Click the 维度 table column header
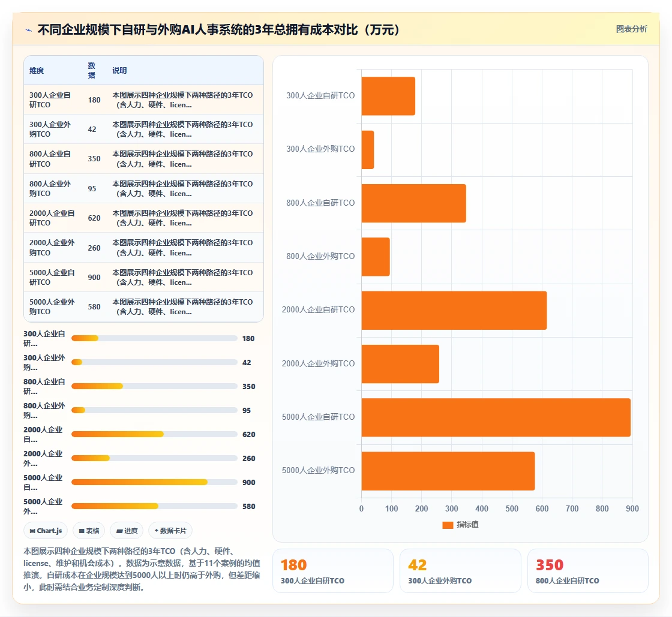The width and height of the screenshot is (672, 617). coord(37,71)
